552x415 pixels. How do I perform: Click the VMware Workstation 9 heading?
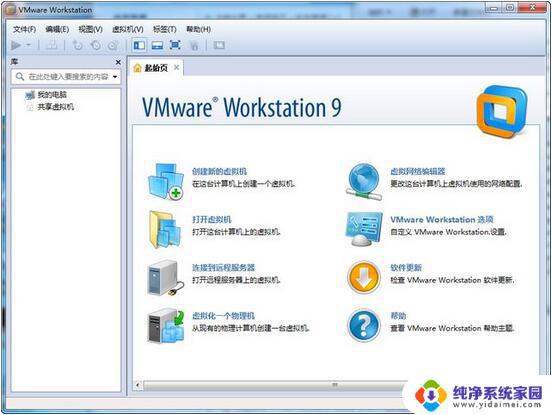(242, 107)
